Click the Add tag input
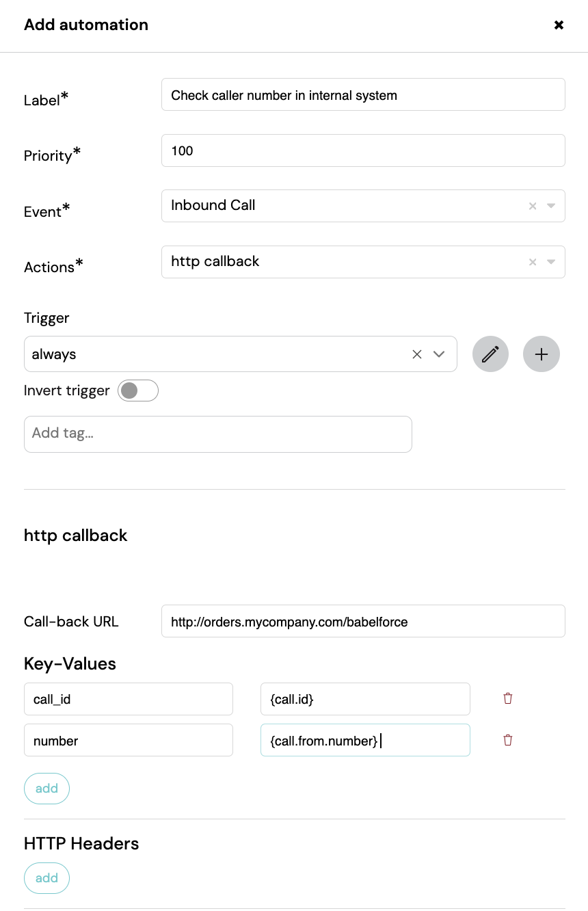 point(218,434)
